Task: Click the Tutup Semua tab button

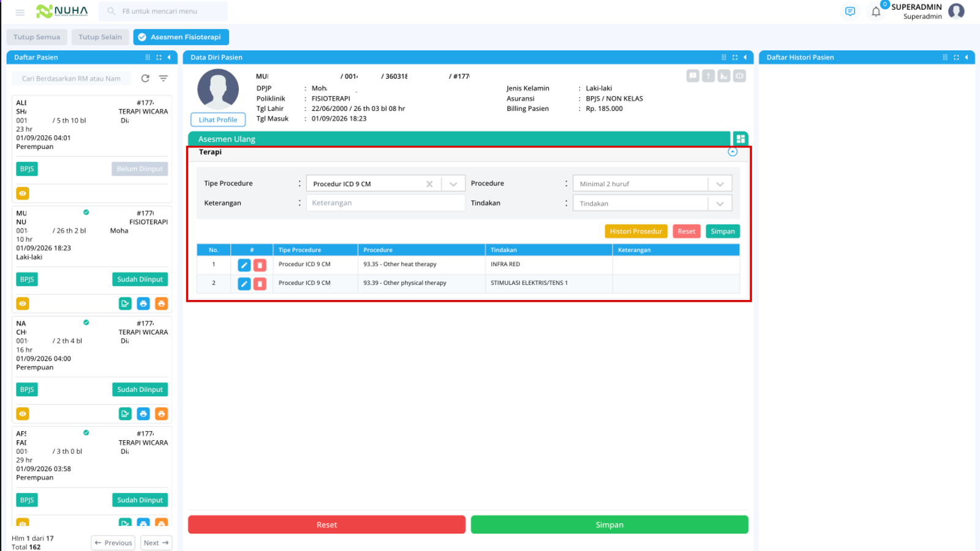Action: (x=37, y=37)
